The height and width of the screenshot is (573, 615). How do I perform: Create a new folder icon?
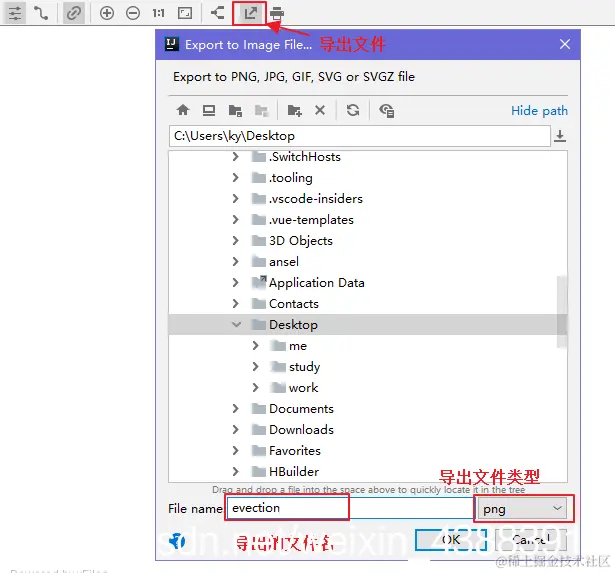[x=294, y=111]
